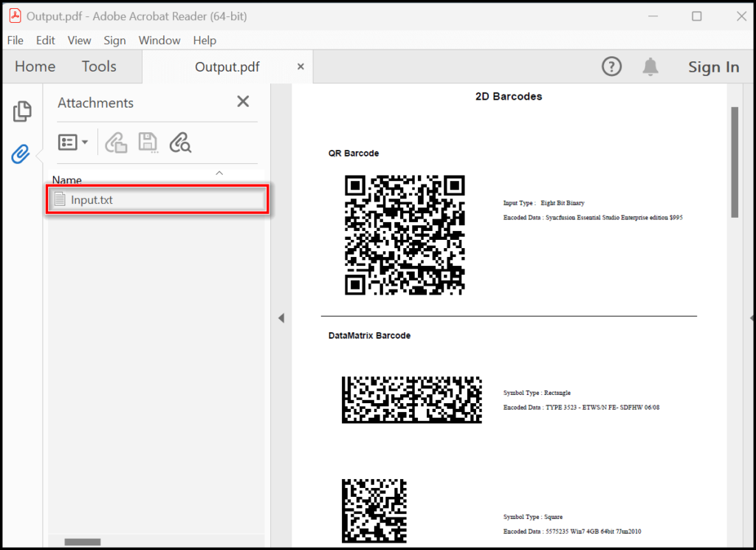Switch to the Tools tab
756x550 pixels.
click(x=98, y=66)
